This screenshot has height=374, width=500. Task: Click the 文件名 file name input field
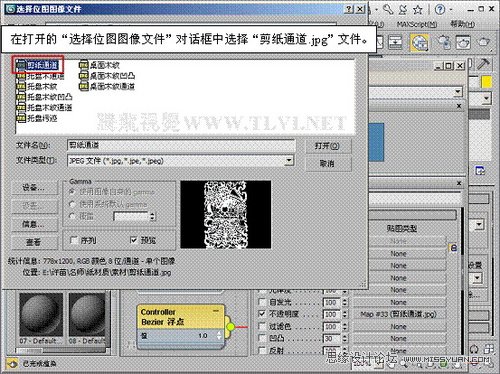(x=181, y=145)
